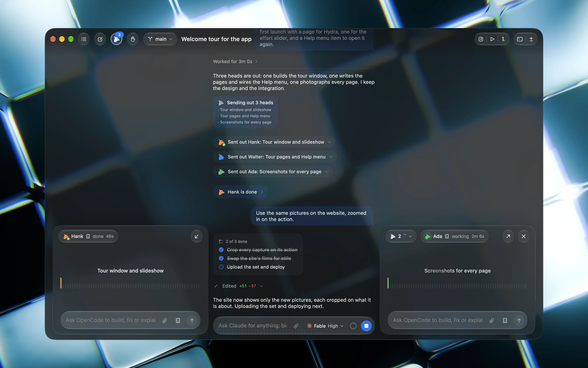
Task: Click the '2 of 3 done' task list header
Action: tap(233, 241)
